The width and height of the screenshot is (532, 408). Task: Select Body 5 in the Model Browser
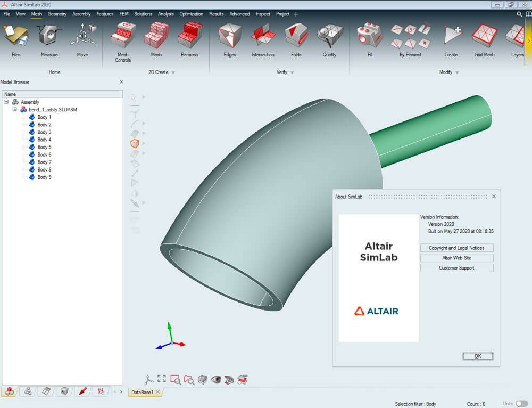pyautogui.click(x=44, y=147)
